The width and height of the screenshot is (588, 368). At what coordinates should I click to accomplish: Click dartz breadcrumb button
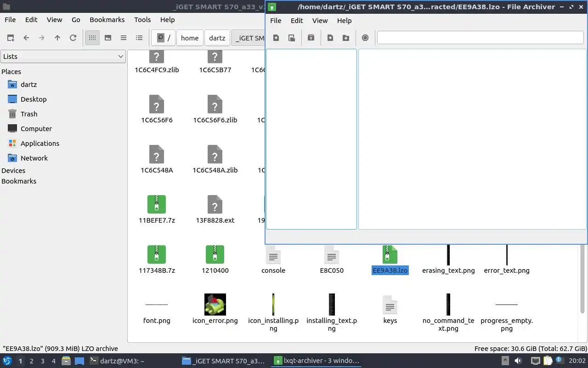pos(217,38)
